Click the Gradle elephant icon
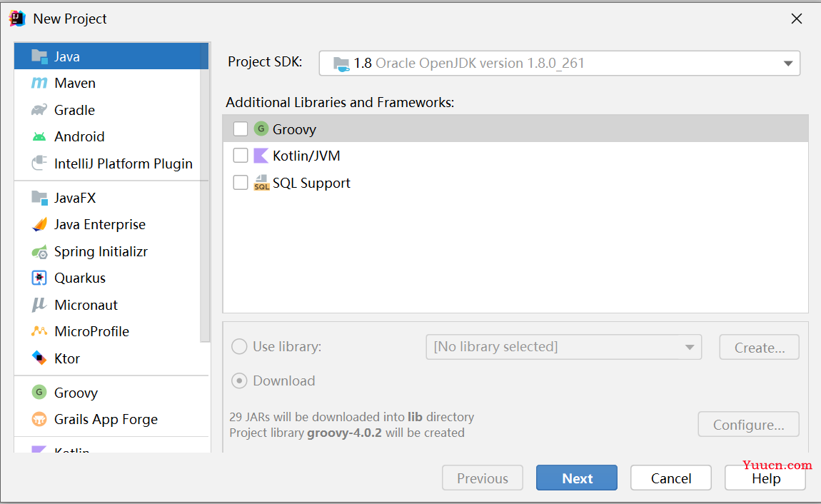 [x=39, y=110]
